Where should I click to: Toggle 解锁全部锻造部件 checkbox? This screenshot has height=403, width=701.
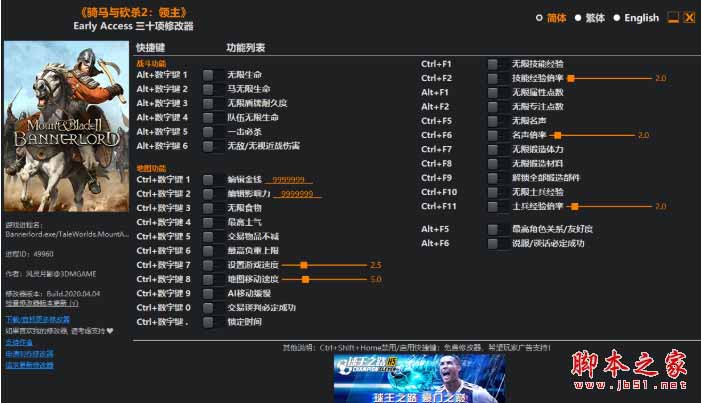(x=492, y=178)
